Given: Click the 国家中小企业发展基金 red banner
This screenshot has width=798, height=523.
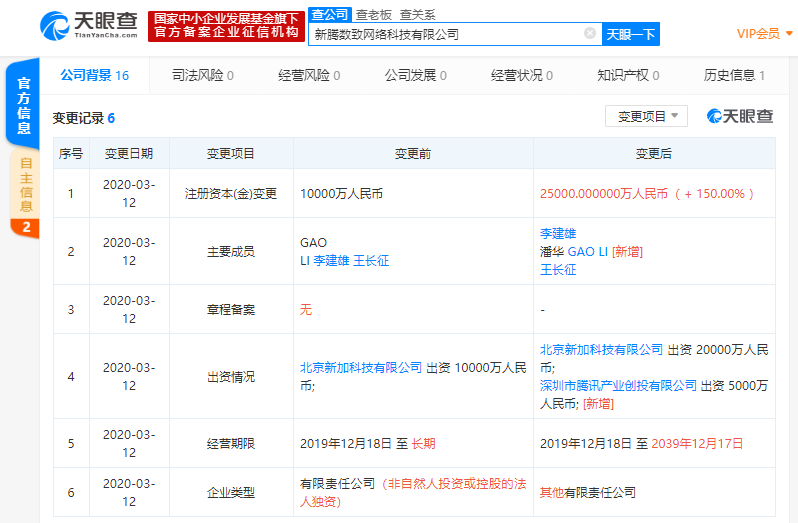Looking at the screenshot, I should point(225,26).
